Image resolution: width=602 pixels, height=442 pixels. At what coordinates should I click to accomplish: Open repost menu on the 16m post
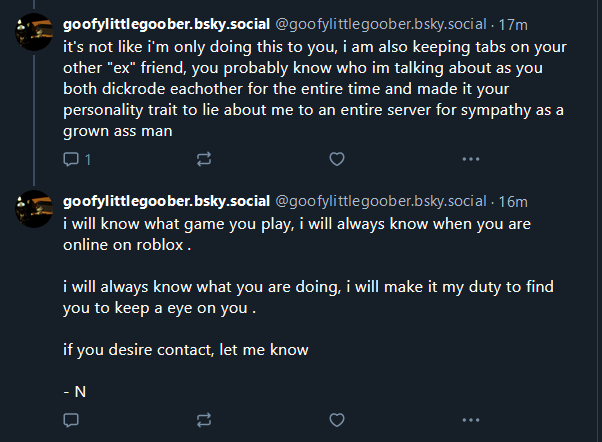(204, 418)
